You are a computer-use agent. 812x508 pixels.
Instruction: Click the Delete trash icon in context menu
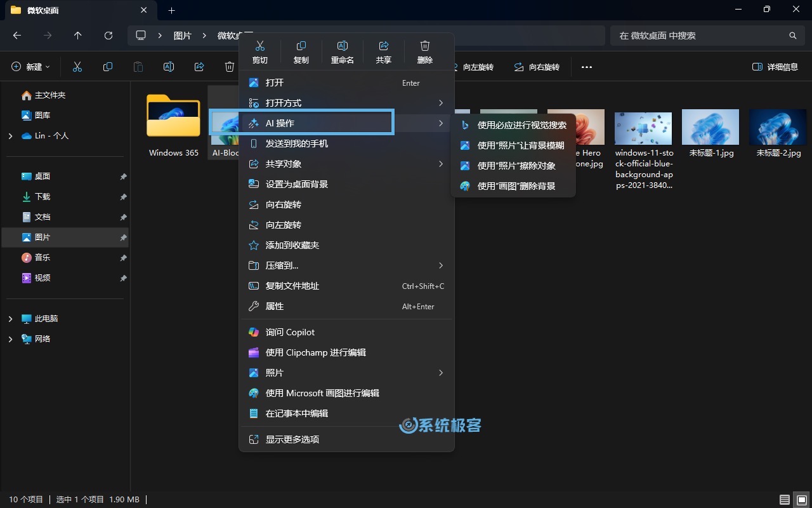424,51
